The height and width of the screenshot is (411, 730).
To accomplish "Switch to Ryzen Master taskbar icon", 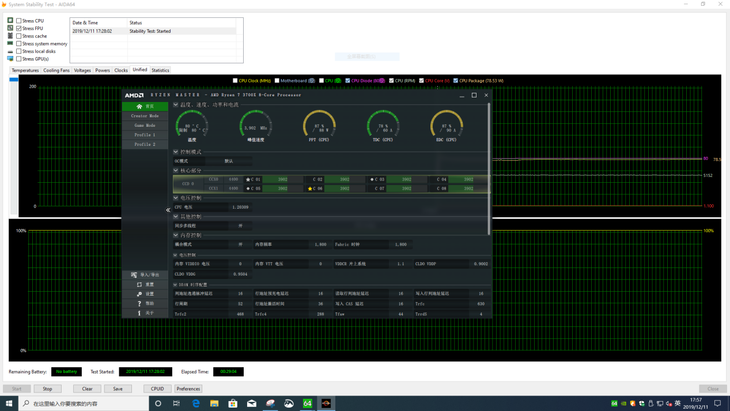I will point(326,403).
